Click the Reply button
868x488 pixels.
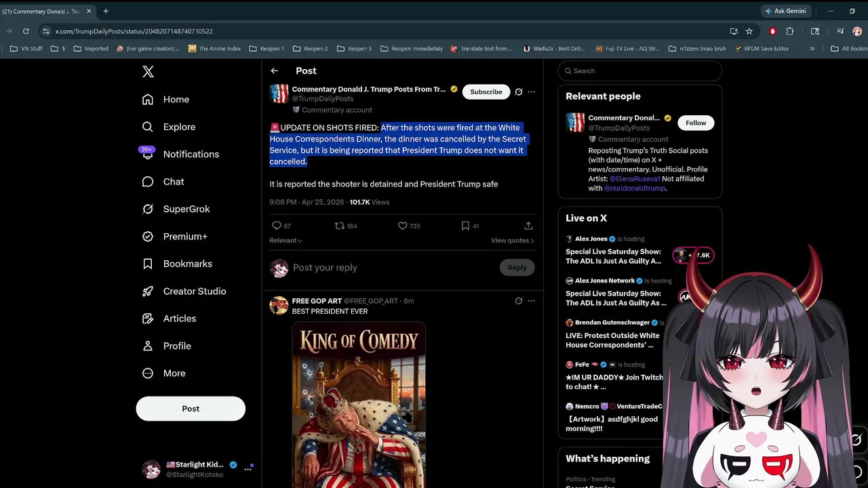(x=517, y=268)
